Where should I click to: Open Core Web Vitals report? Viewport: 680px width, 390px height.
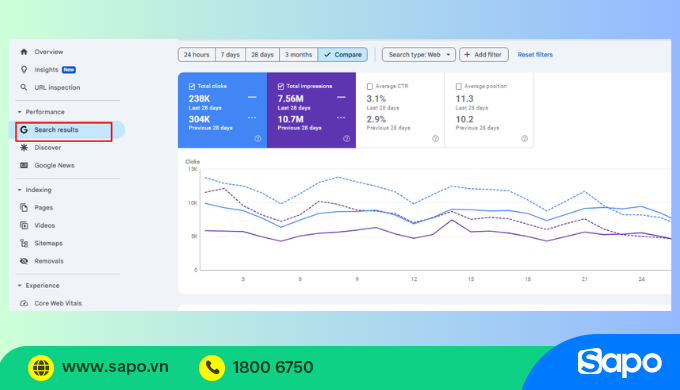click(x=58, y=303)
